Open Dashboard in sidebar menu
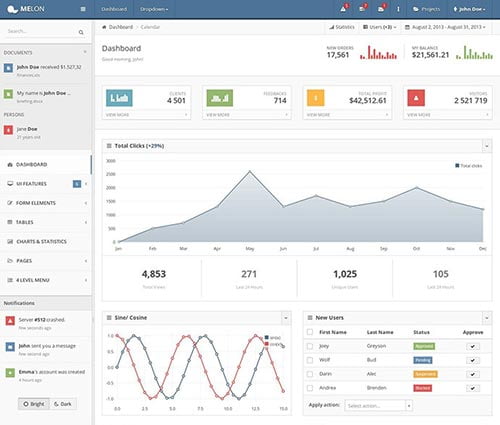The image size is (500, 425). (x=45, y=164)
